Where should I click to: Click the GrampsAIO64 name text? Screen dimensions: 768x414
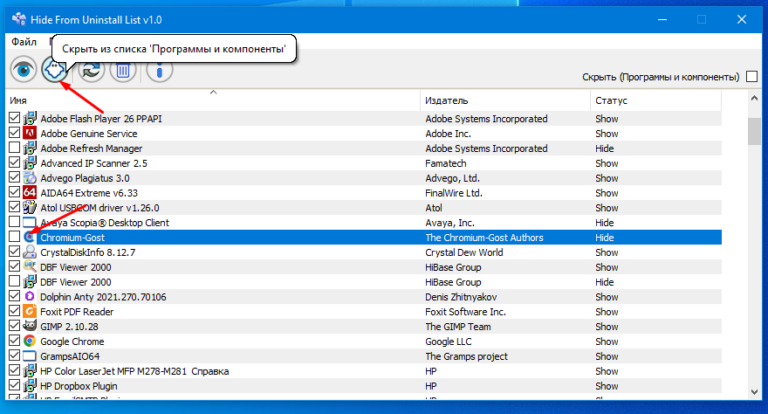click(70, 356)
